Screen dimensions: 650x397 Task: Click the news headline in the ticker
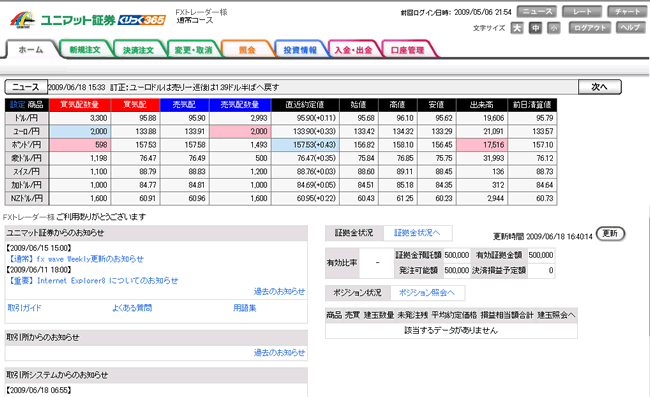[x=195, y=87]
